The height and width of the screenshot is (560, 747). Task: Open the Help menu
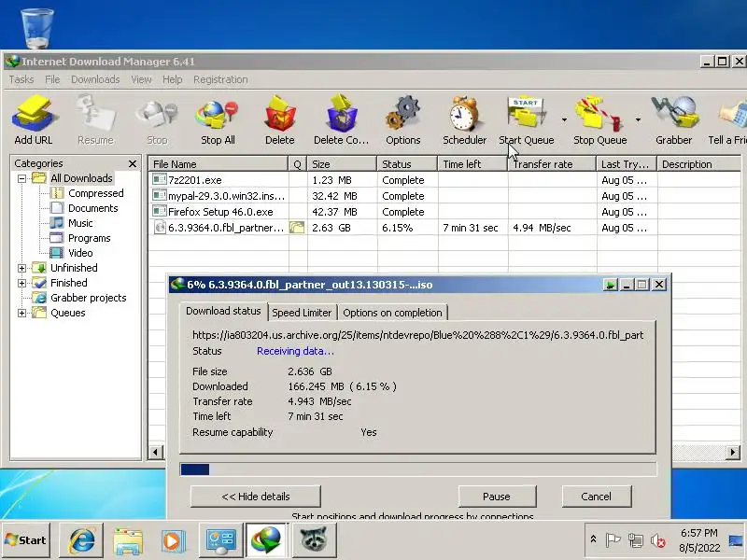pos(172,79)
